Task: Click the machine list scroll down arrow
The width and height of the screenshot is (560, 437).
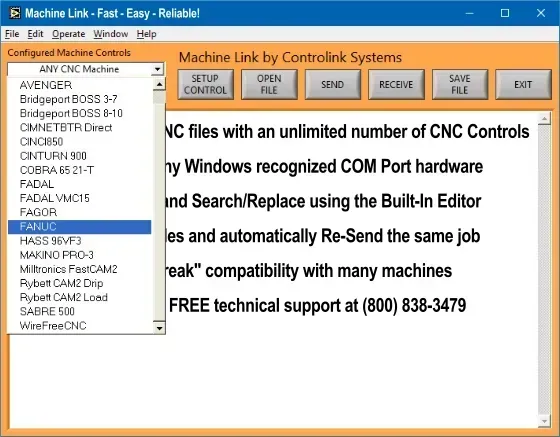Action: point(159,327)
